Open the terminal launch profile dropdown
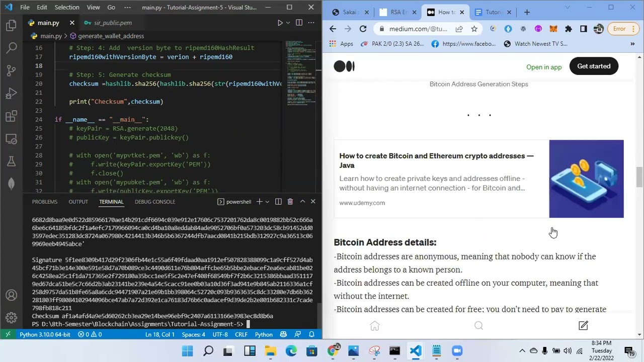The height and width of the screenshot is (362, 644). 267,202
